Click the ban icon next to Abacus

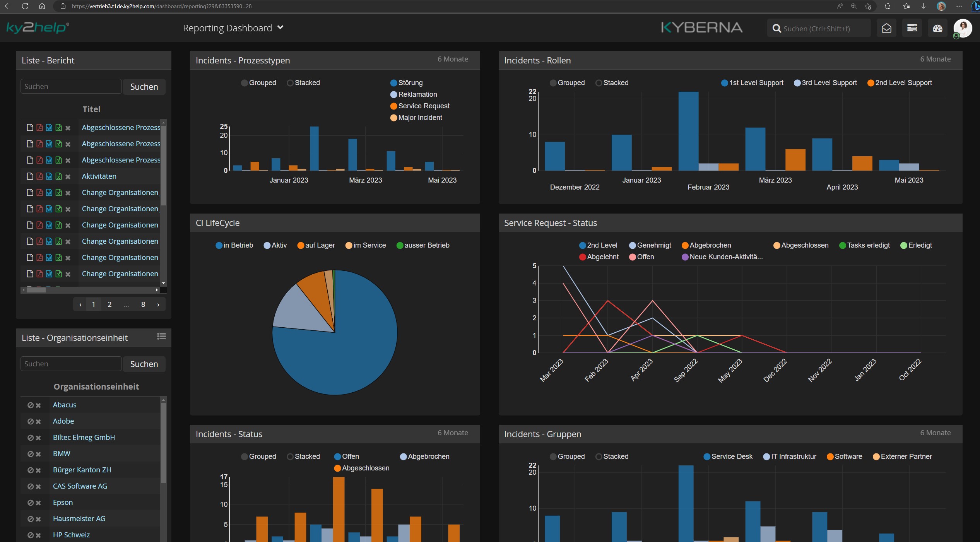point(31,405)
